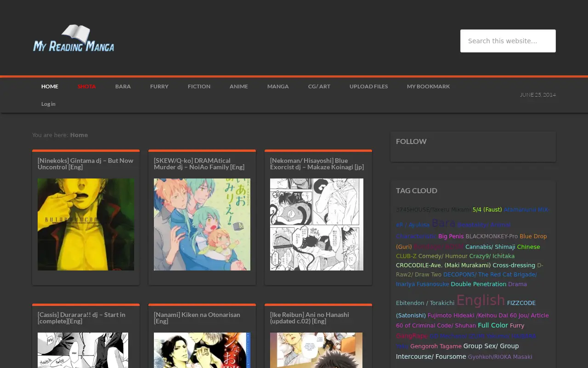
Task: Click the My Reading Manga logo
Action: [x=73, y=38]
